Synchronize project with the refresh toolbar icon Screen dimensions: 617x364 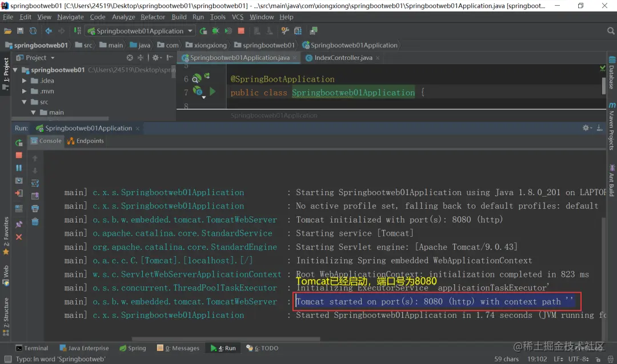pos(33,31)
